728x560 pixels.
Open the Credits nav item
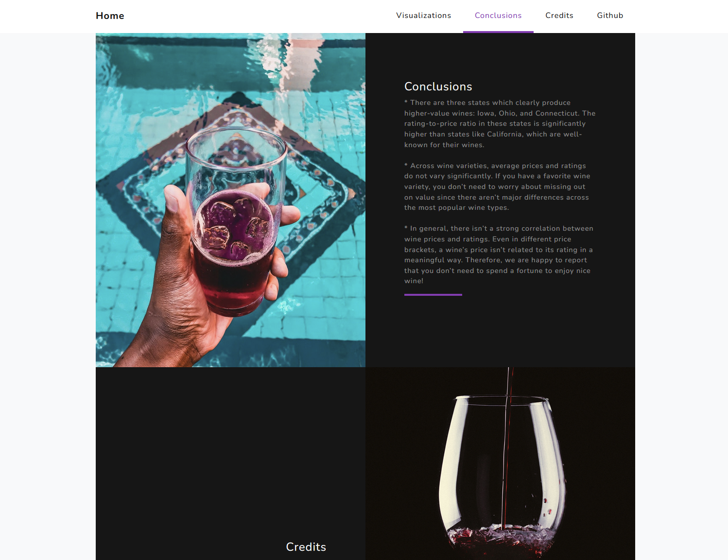coord(559,16)
